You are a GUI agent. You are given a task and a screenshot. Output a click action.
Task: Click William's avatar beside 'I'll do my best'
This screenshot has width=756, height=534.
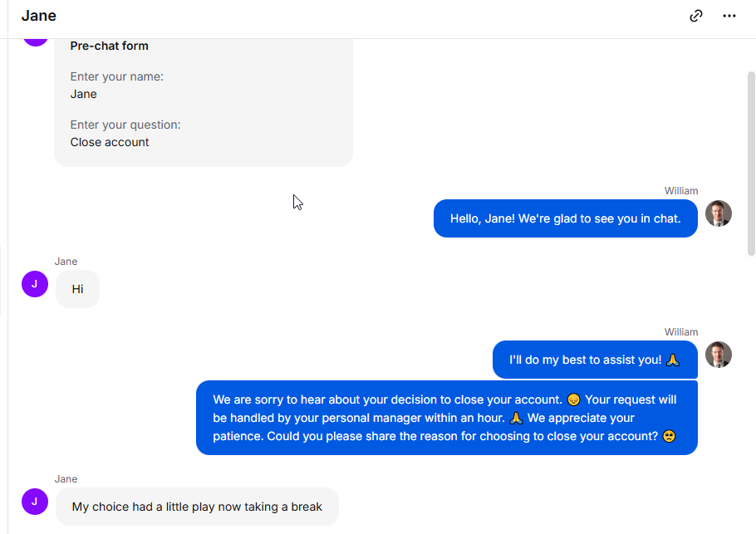[x=719, y=355]
